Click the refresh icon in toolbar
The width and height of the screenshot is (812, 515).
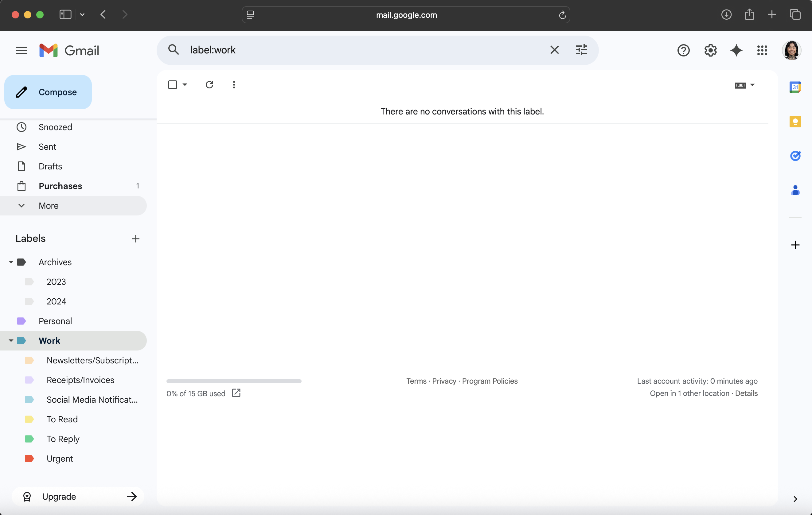click(x=209, y=85)
